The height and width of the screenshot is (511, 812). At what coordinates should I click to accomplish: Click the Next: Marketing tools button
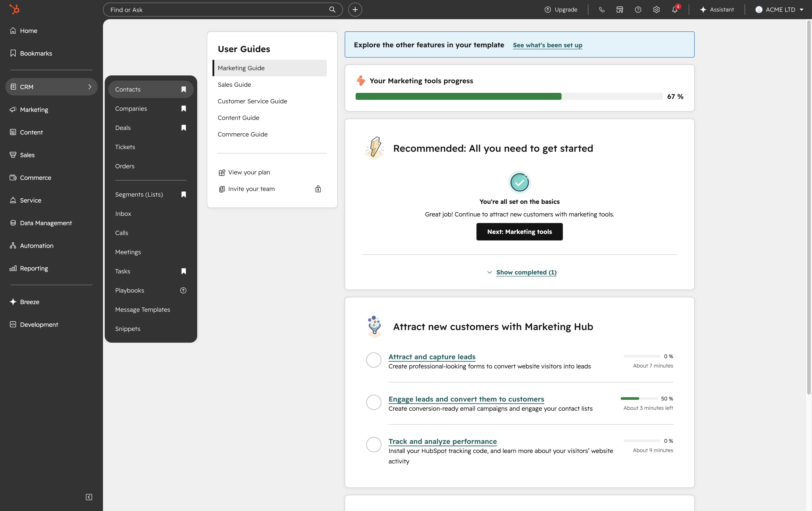pos(519,232)
